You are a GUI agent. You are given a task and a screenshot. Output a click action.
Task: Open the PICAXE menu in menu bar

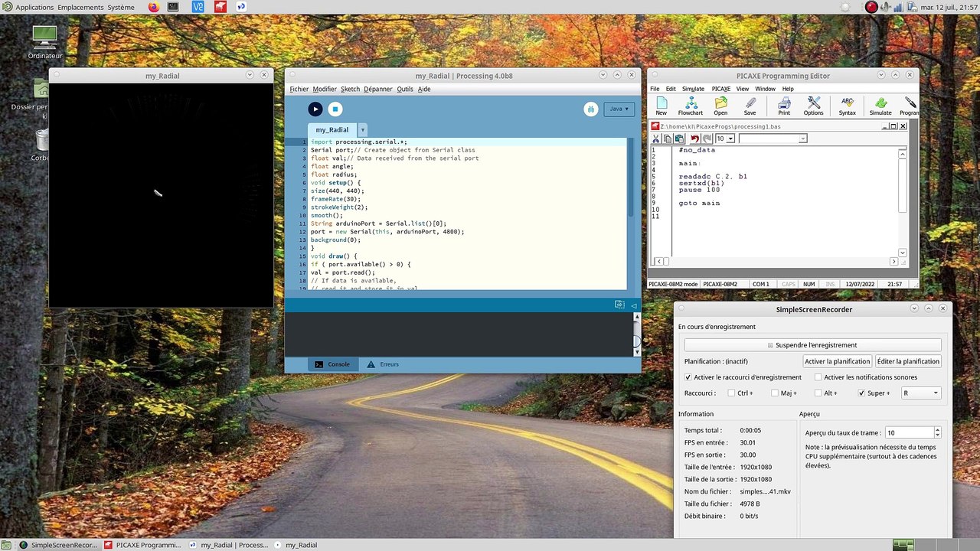pyautogui.click(x=721, y=89)
